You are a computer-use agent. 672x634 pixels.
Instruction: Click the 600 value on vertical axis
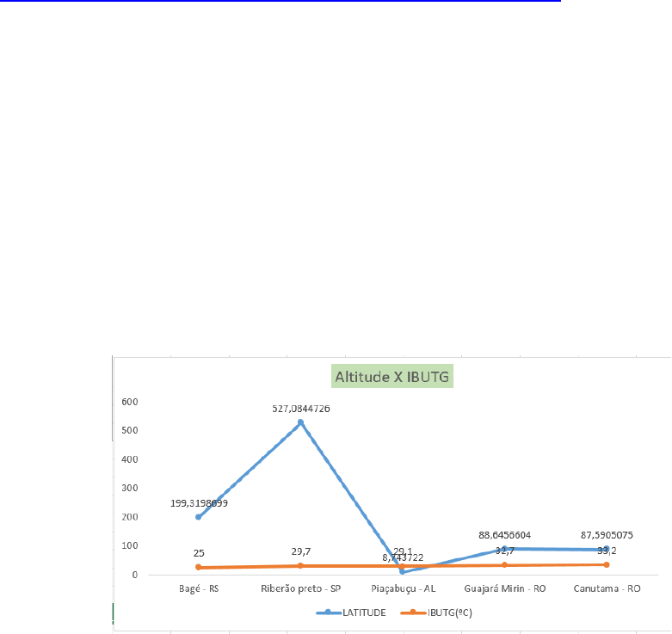129,402
